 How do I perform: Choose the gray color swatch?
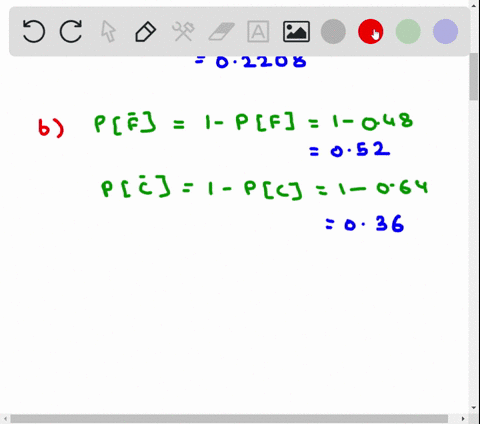[333, 31]
